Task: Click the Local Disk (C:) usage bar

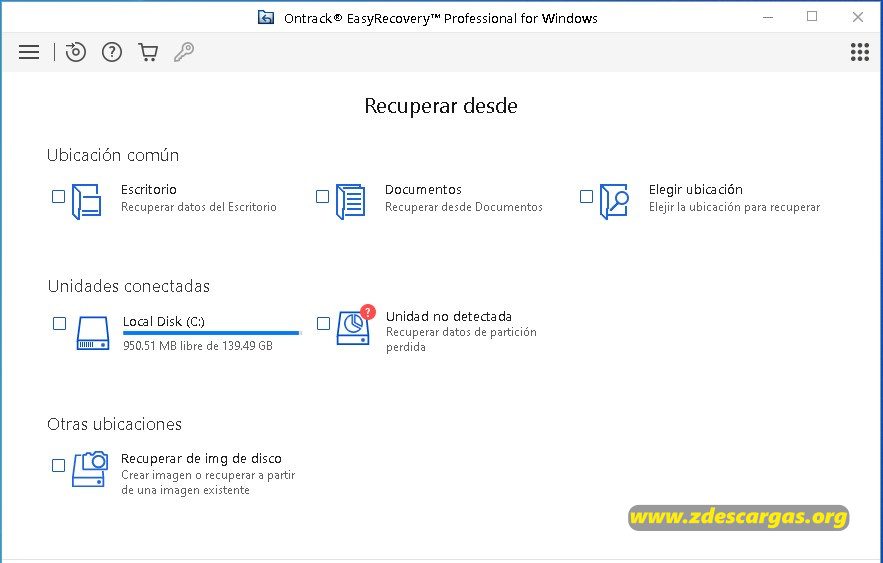Action: click(212, 333)
